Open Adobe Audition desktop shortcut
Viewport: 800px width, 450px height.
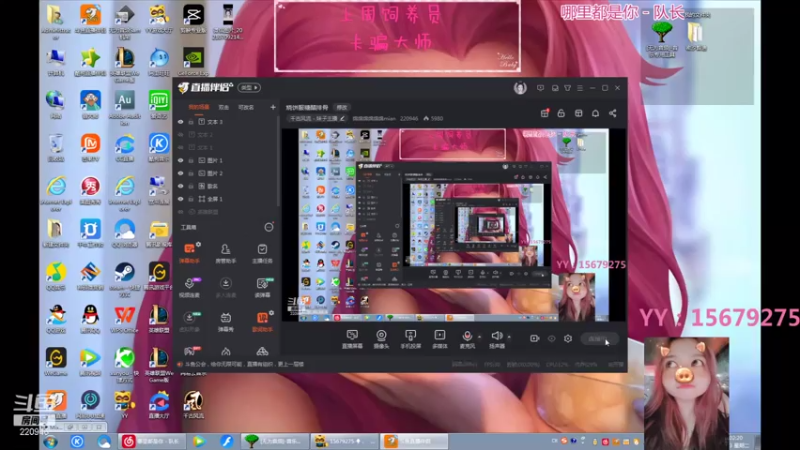[124, 108]
